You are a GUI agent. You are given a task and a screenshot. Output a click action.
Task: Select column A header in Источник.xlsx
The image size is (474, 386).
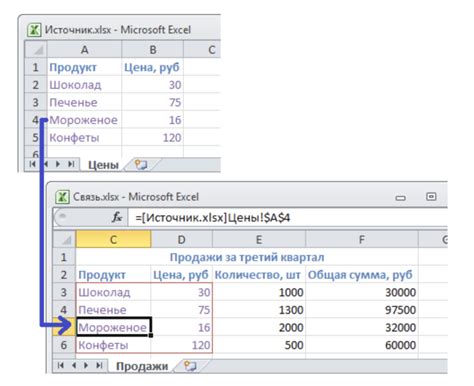tap(84, 50)
